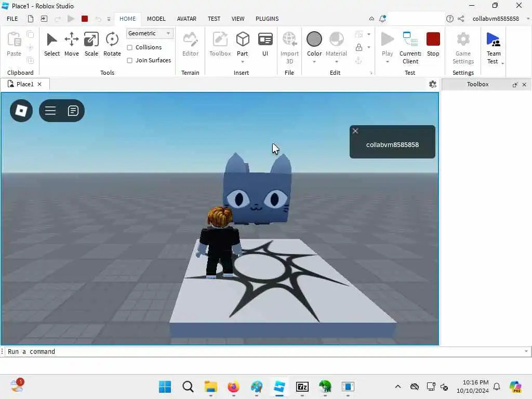
Task: Open the UI insert tool
Action: click(265, 44)
